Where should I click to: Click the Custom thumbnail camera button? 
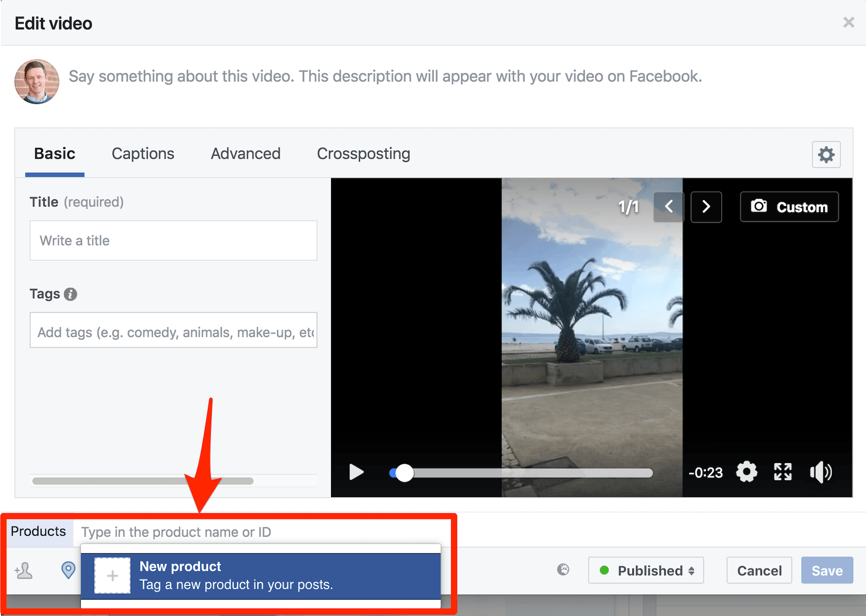(x=789, y=207)
